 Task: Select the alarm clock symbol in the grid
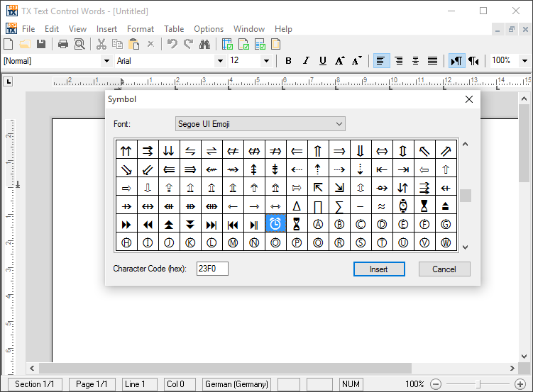pos(275,224)
